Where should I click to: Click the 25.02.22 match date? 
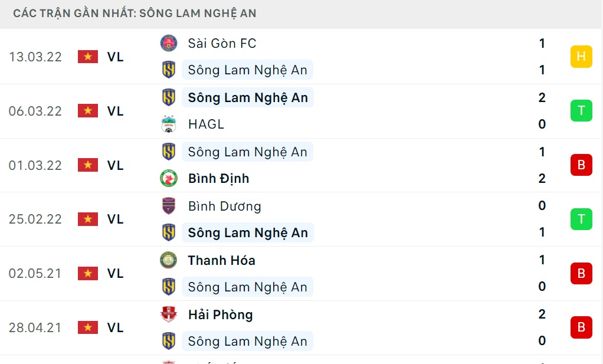[x=35, y=219]
